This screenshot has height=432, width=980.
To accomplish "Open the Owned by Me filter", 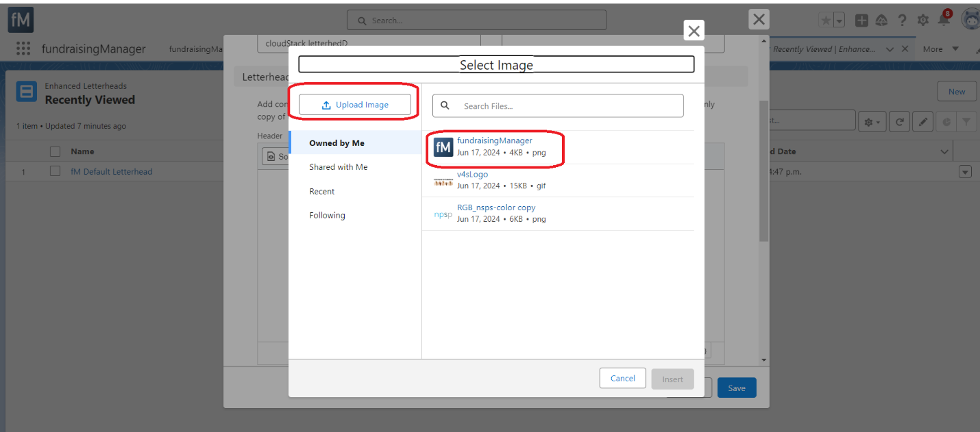I will pyautogui.click(x=355, y=142).
